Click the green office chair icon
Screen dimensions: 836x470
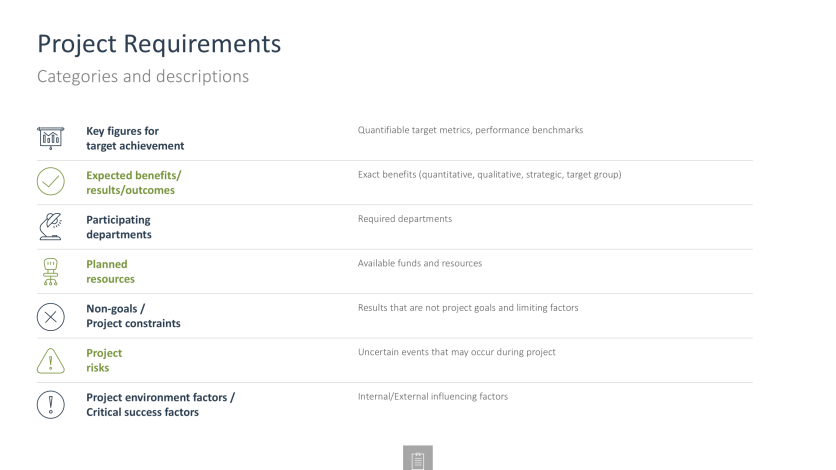coord(50,271)
